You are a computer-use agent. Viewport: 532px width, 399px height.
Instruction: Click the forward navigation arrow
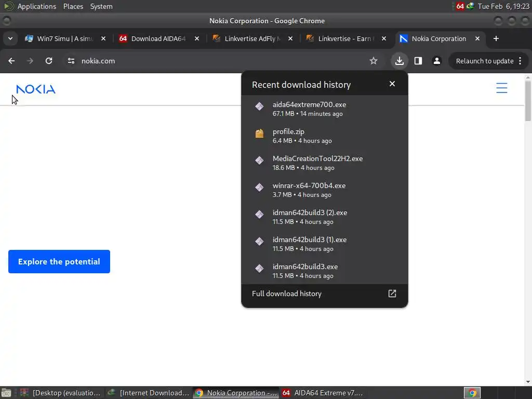pyautogui.click(x=30, y=61)
